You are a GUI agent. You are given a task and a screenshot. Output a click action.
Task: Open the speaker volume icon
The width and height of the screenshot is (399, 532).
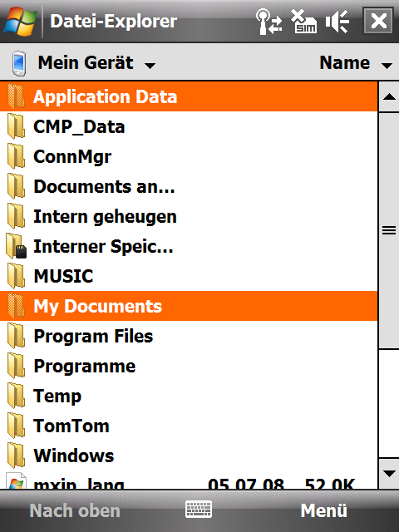[337, 22]
